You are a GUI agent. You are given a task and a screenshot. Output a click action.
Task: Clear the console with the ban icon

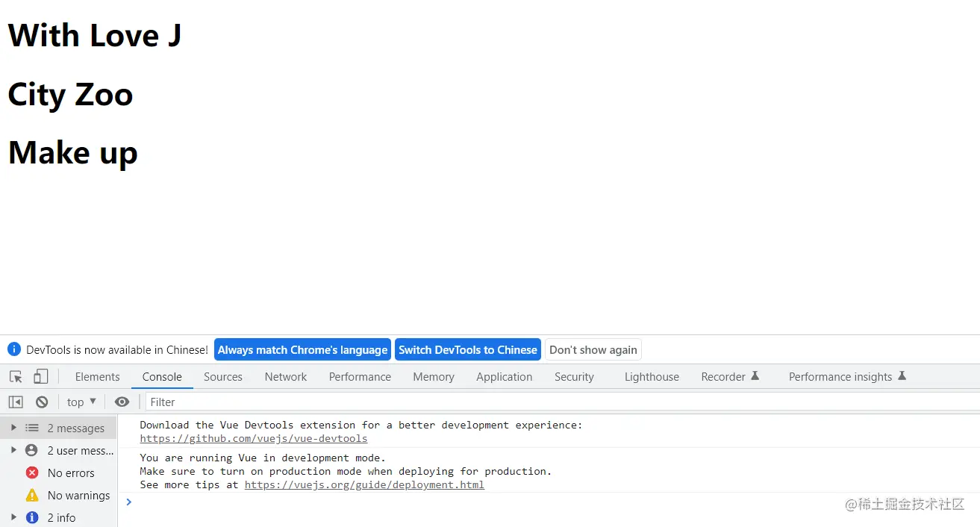(x=42, y=402)
